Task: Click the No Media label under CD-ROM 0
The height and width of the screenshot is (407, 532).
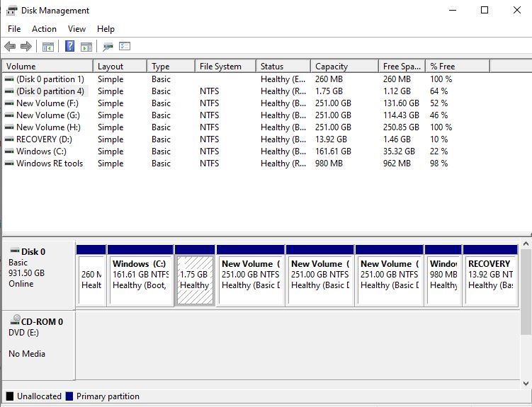Action: coord(27,353)
